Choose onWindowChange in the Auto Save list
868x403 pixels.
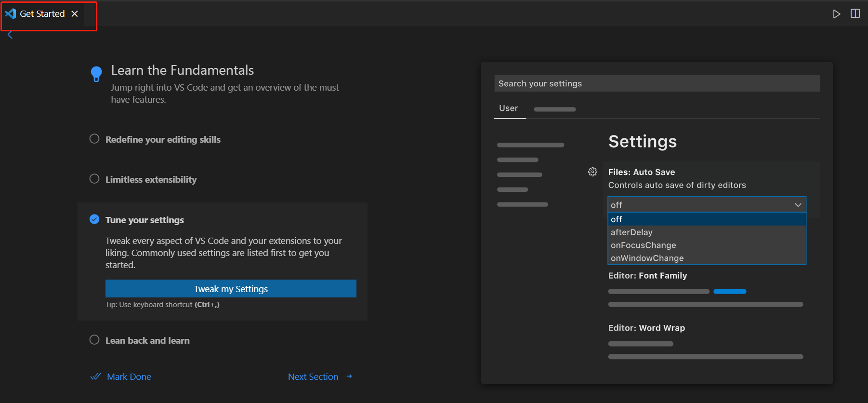(707, 258)
